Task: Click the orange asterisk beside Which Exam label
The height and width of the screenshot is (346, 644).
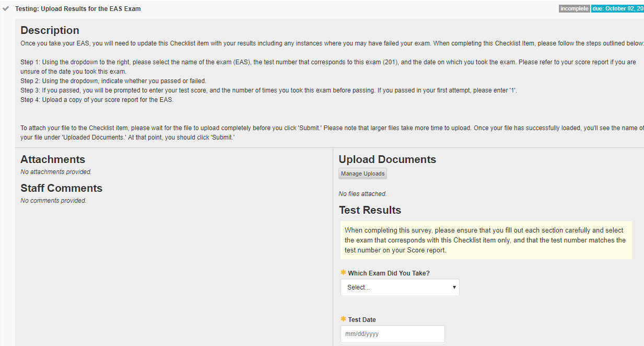Action: [343, 272]
